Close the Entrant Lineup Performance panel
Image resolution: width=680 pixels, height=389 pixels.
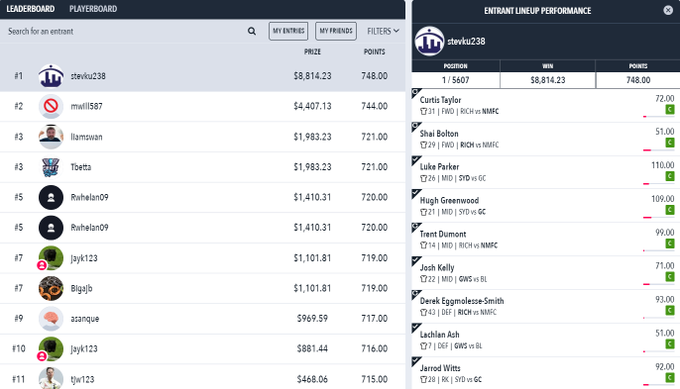pyautogui.click(x=668, y=10)
